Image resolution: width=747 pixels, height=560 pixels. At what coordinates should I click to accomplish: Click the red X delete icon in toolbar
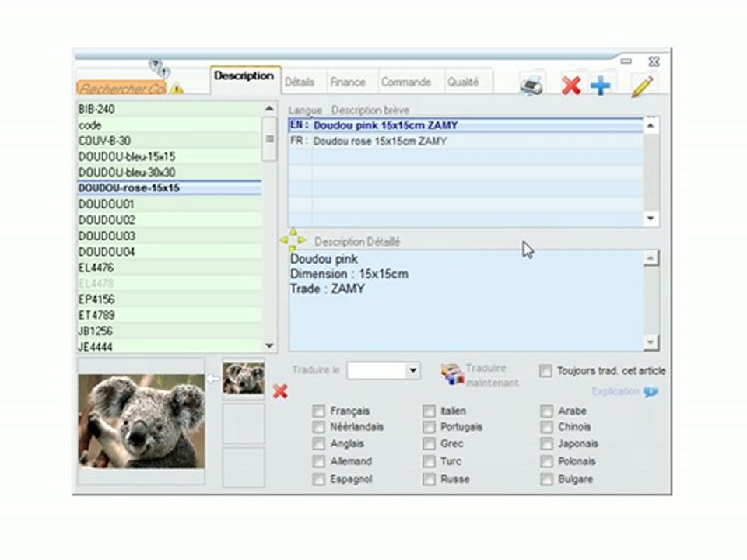click(x=570, y=86)
